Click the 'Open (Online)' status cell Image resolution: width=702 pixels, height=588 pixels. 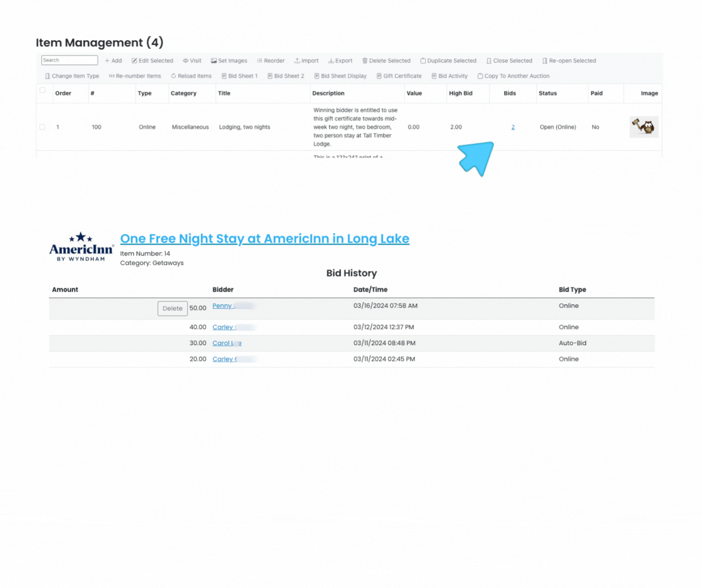point(558,127)
